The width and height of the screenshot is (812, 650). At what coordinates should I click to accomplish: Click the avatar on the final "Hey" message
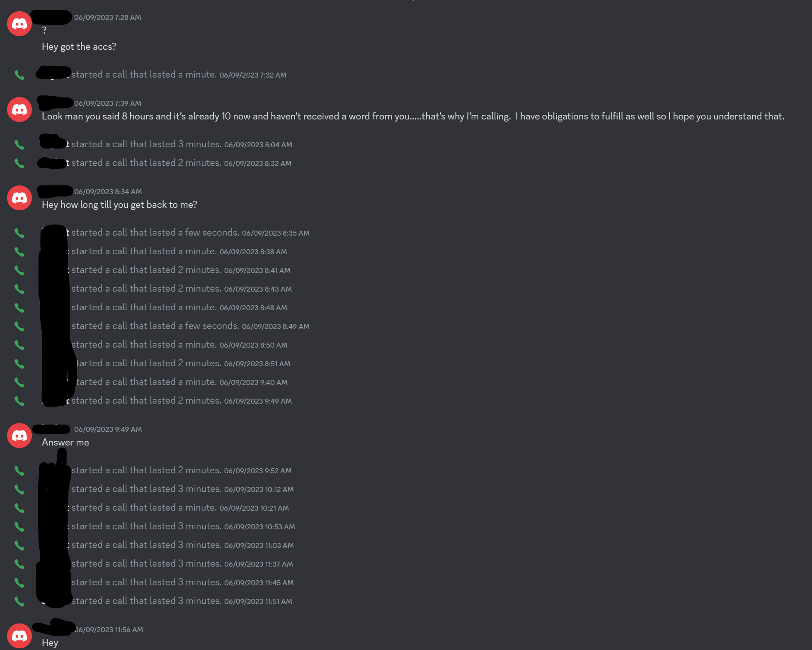(19, 636)
